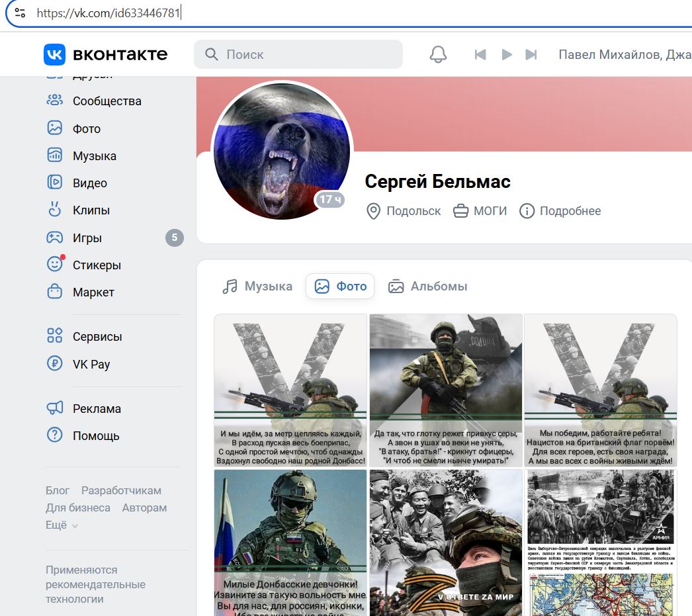This screenshot has height=616, width=692.
Task: Open the Авторам footer link
Action: [x=144, y=507]
